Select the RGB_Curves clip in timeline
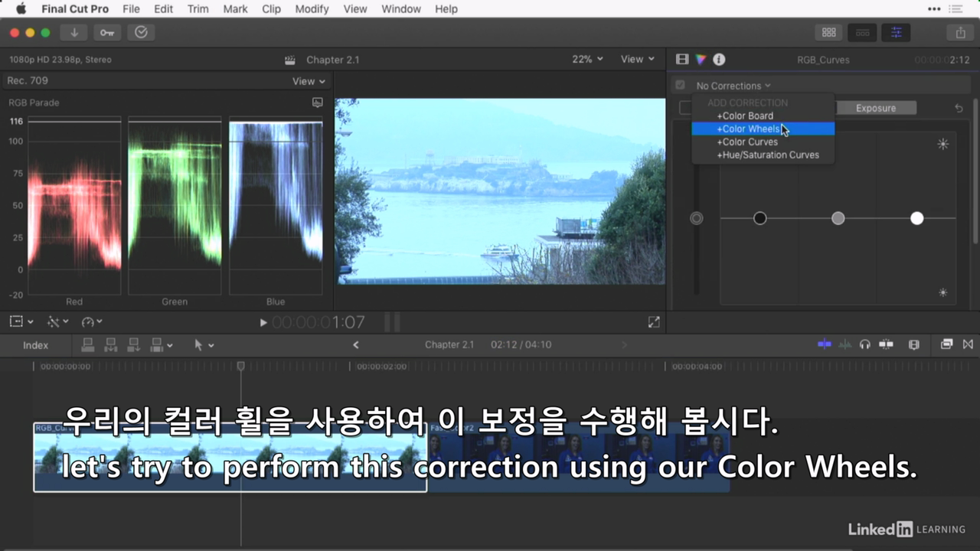This screenshot has height=551, width=980. [230, 457]
